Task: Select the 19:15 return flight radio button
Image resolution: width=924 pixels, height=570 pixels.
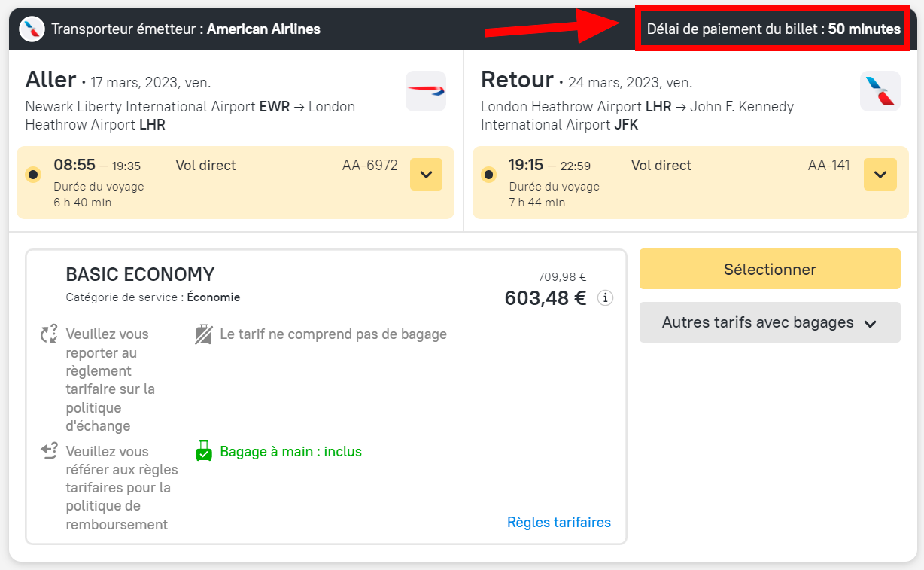Action: click(x=489, y=175)
